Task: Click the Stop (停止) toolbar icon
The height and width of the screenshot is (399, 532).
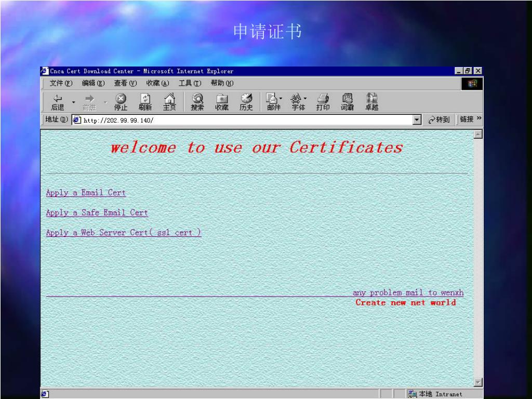Action: click(x=121, y=102)
